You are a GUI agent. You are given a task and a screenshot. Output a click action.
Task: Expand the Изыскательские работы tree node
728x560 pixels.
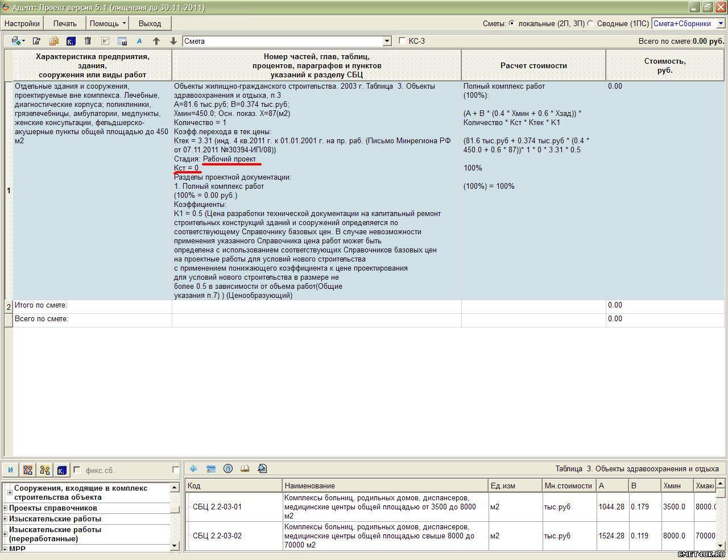point(5,518)
